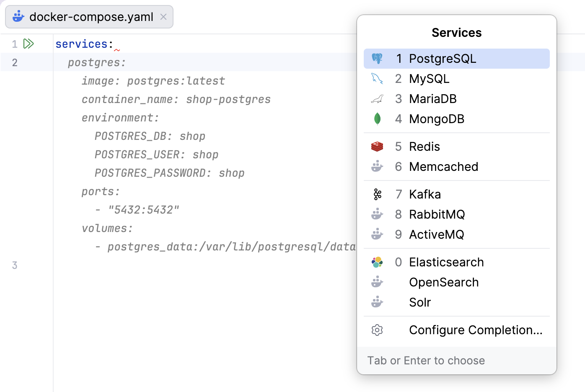Run services with the gutter run icon
This screenshot has height=392, width=585.
[x=28, y=44]
